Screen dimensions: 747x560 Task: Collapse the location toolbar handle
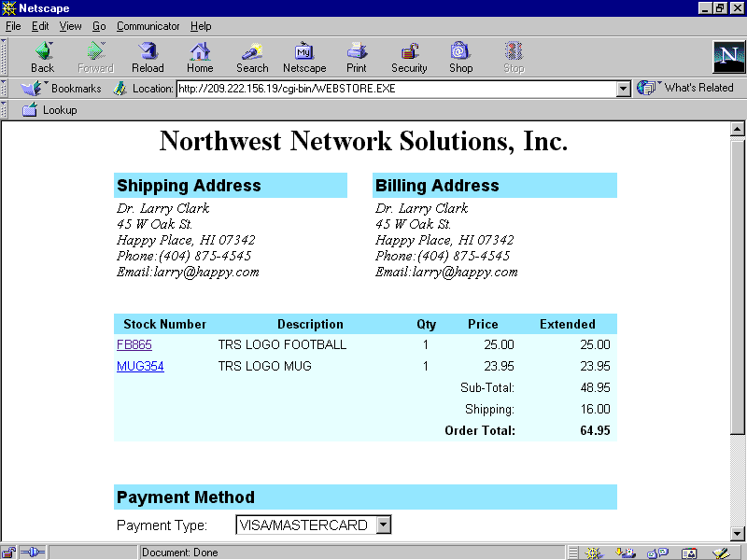[x=4, y=88]
